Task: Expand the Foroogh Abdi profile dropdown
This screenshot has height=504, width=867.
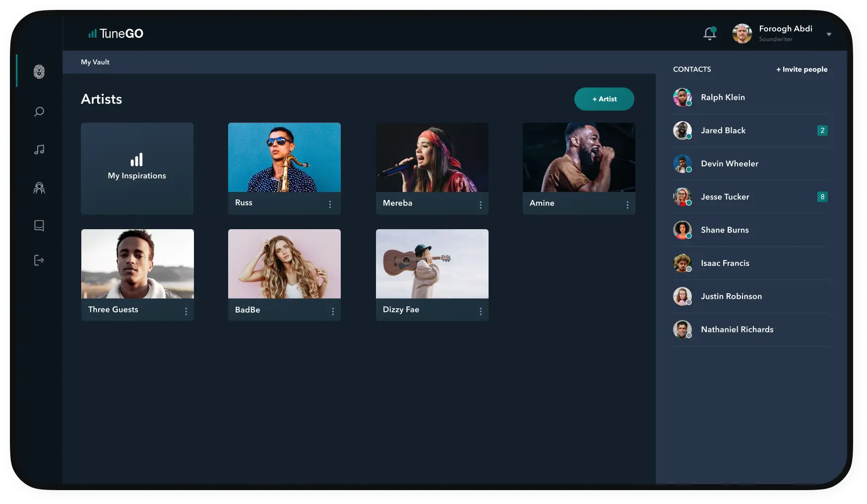Action: (x=829, y=34)
